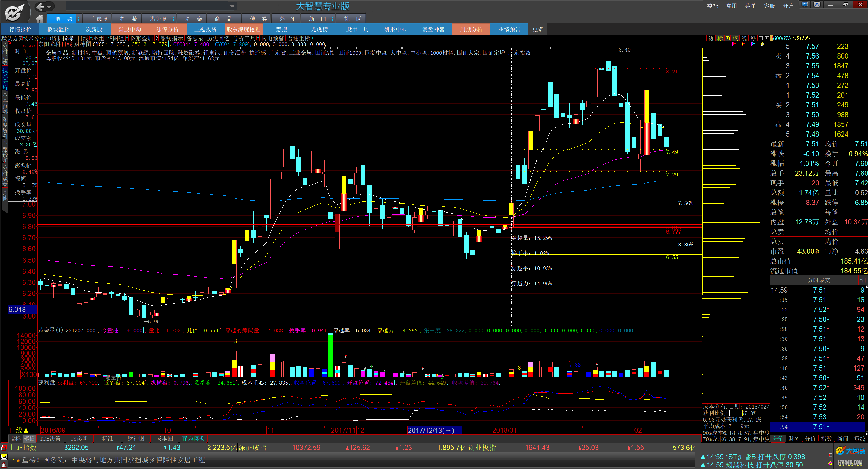Toggle the 权 ex-rights adjustment
868x469 pixels.
tap(735, 38)
